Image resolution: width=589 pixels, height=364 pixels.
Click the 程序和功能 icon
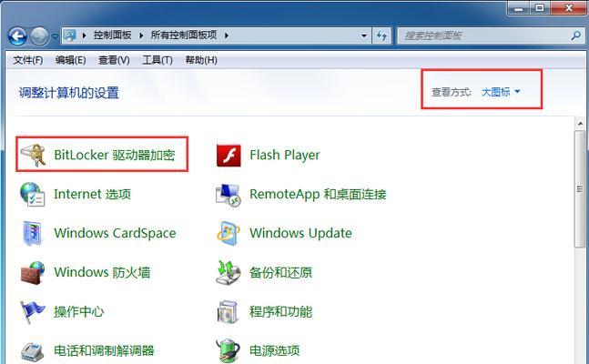[x=228, y=312]
